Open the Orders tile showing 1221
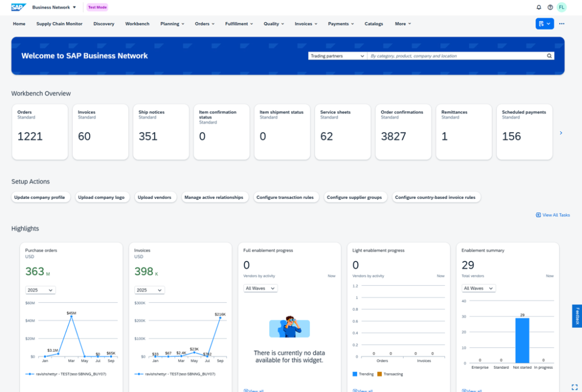Image resolution: width=582 pixels, height=392 pixels. point(40,132)
